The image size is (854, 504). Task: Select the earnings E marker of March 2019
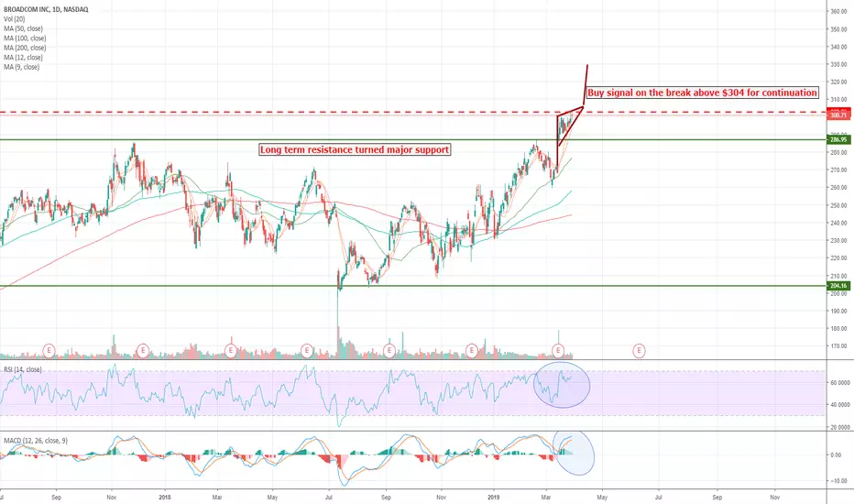[x=558, y=350]
